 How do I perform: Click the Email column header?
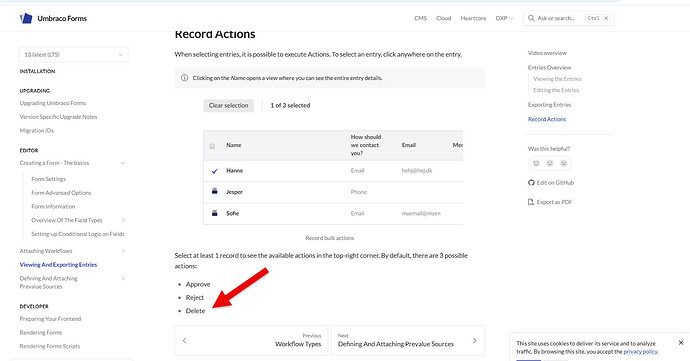tap(408, 145)
